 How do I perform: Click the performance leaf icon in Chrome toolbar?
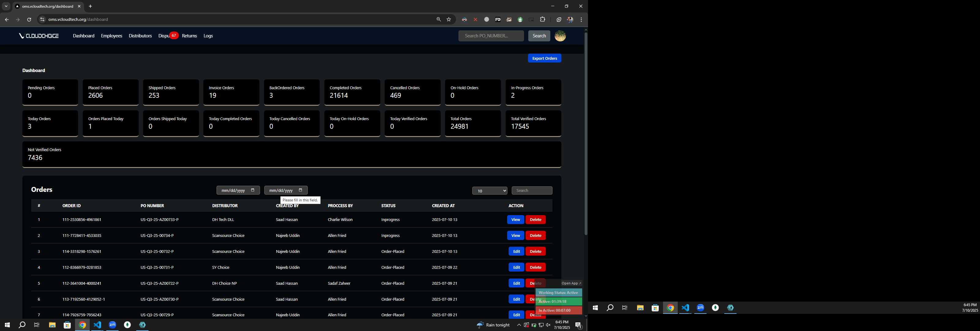(559, 19)
